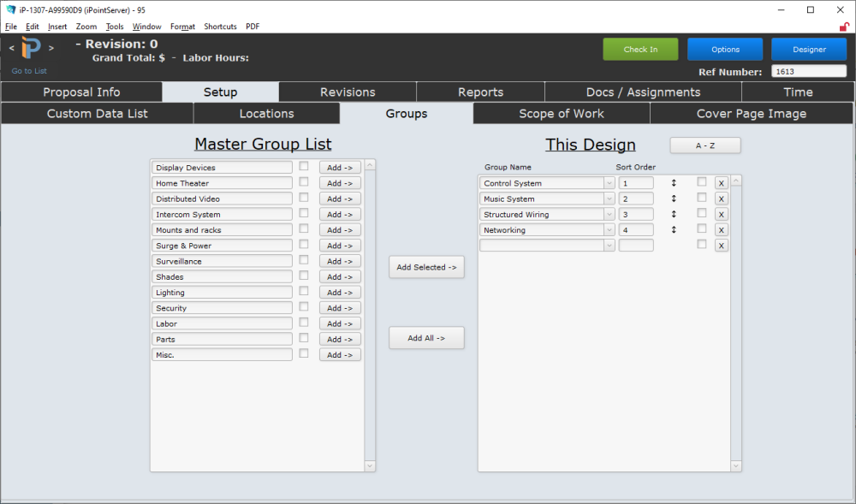Check the Surveillance checkbox

tap(304, 259)
